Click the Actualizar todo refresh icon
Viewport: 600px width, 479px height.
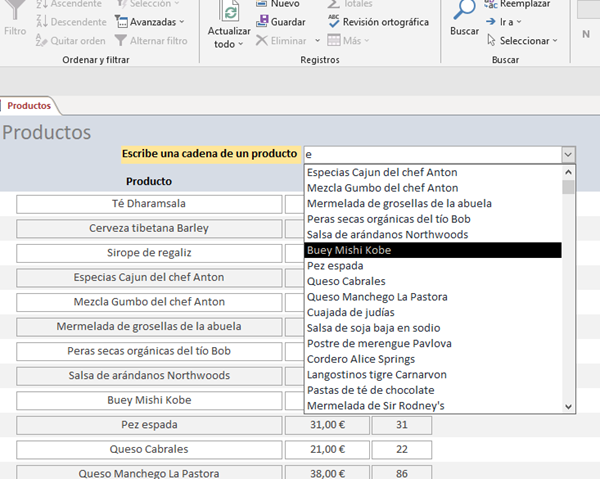click(230, 13)
